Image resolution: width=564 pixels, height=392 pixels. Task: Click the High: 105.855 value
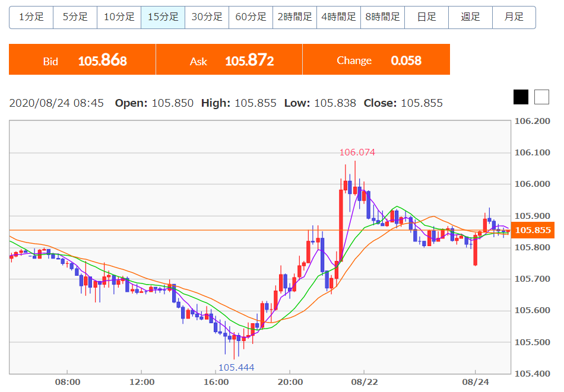point(239,103)
